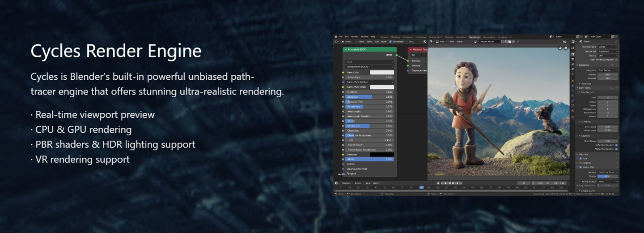
Task: Open the Keying popover in timeline
Action: pyautogui.click(x=359, y=183)
